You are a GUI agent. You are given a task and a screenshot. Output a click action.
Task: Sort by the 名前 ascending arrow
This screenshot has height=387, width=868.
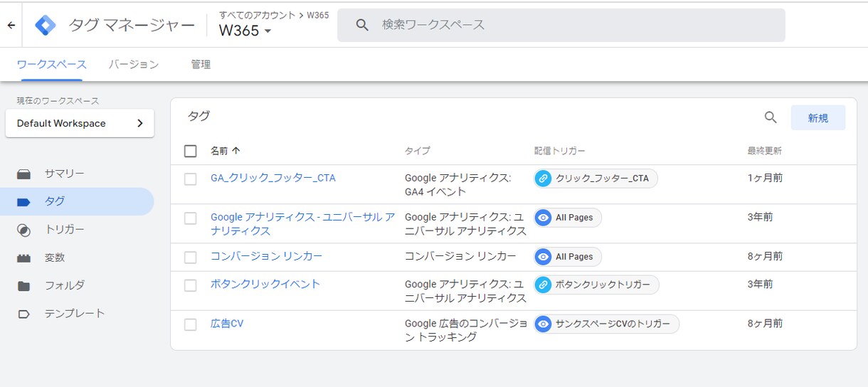tap(236, 151)
